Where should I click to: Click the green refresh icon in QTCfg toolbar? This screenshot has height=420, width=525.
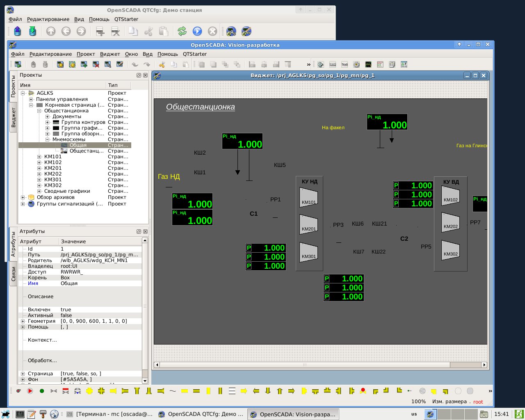[x=182, y=31]
